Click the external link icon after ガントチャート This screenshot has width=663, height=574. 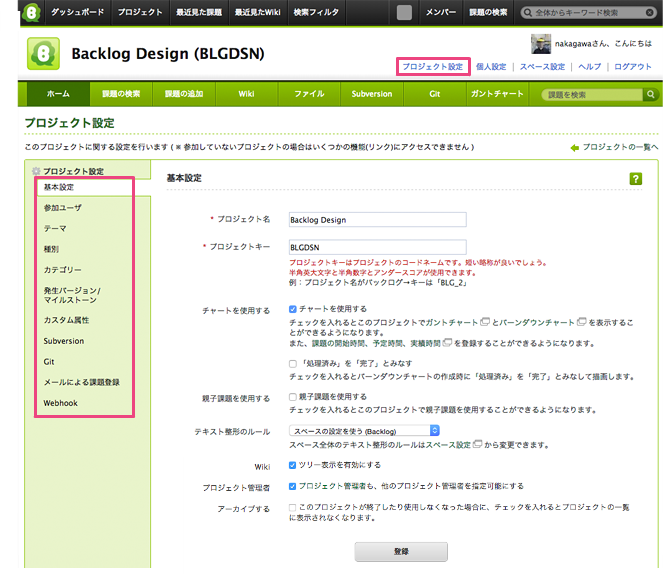click(485, 322)
